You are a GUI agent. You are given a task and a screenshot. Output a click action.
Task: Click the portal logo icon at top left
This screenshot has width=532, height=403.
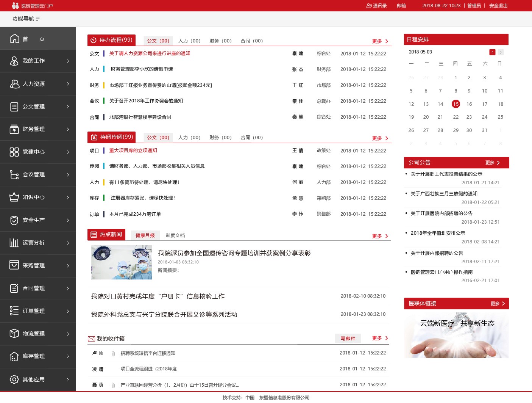click(x=15, y=6)
